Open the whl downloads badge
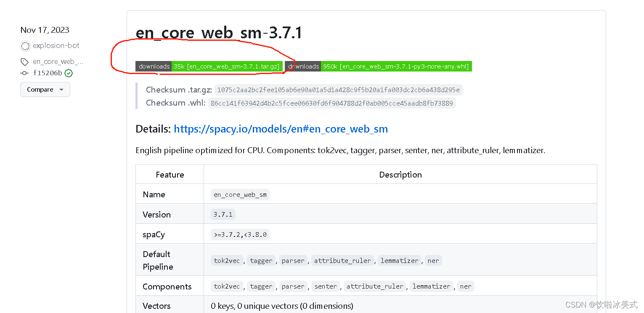The height and width of the screenshot is (313, 644). (304, 66)
